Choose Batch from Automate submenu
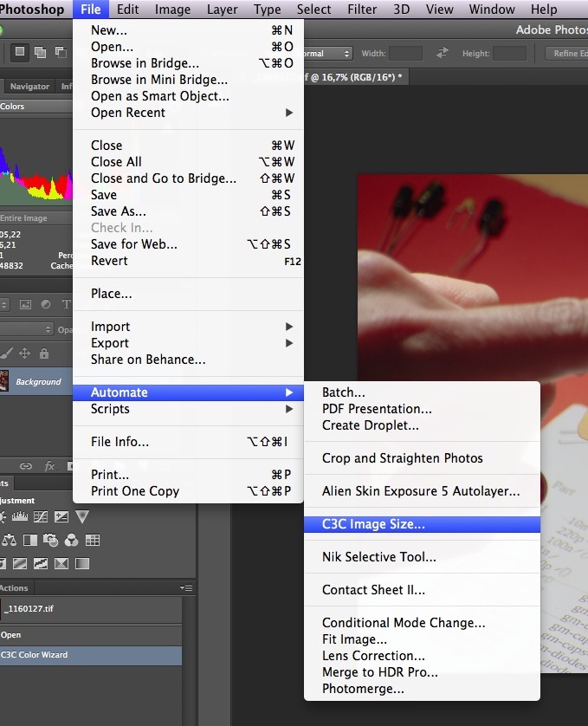The height and width of the screenshot is (726, 588). tap(422, 392)
